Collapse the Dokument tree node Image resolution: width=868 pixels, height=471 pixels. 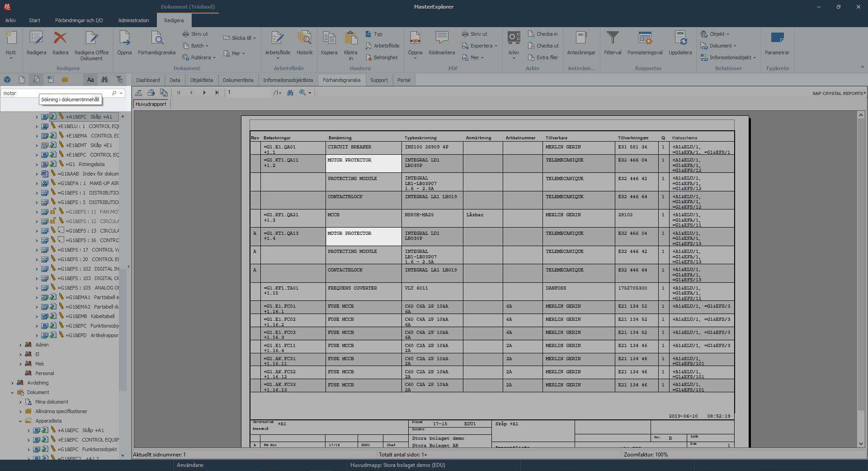click(12, 392)
